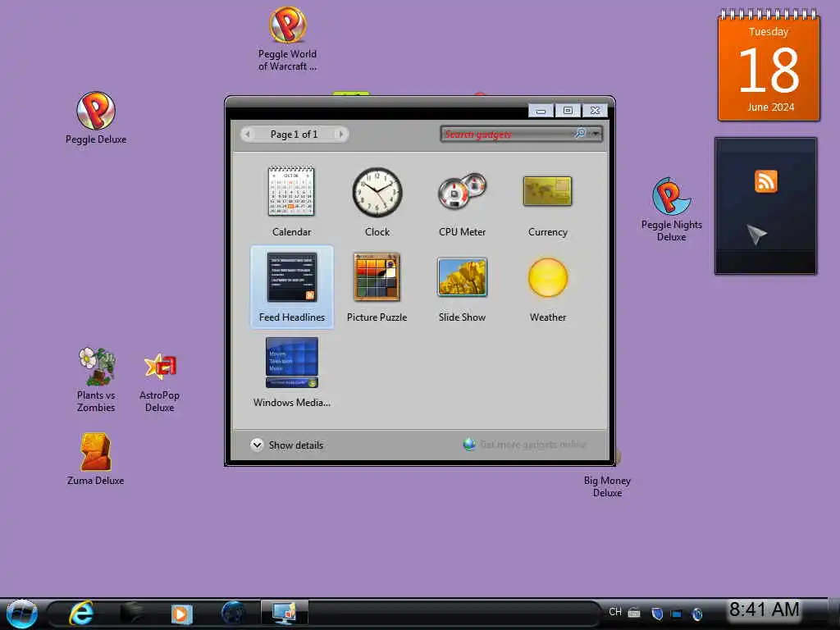This screenshot has height=630, width=840.
Task: Click the network tray icon
Action: pos(677,614)
